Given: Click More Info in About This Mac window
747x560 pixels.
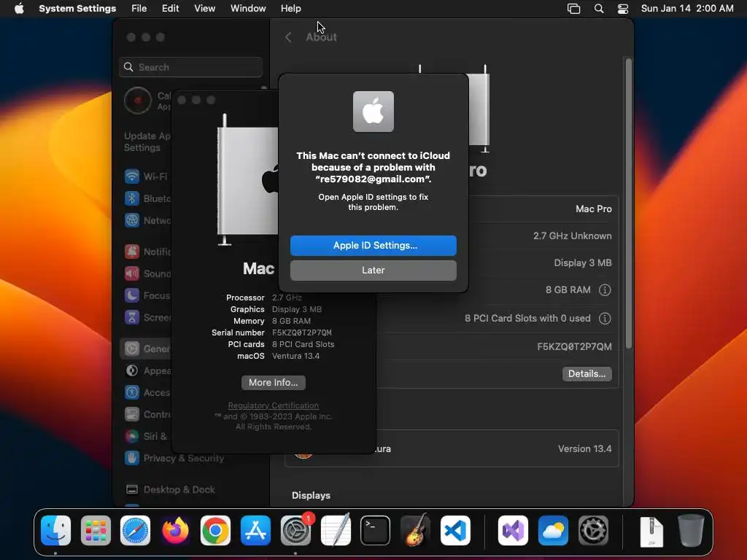Looking at the screenshot, I should pyautogui.click(x=273, y=382).
